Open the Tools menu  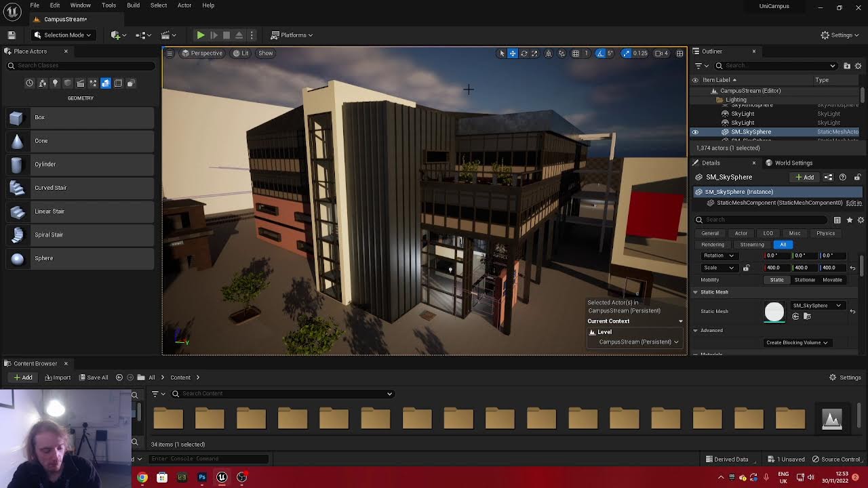tap(108, 5)
